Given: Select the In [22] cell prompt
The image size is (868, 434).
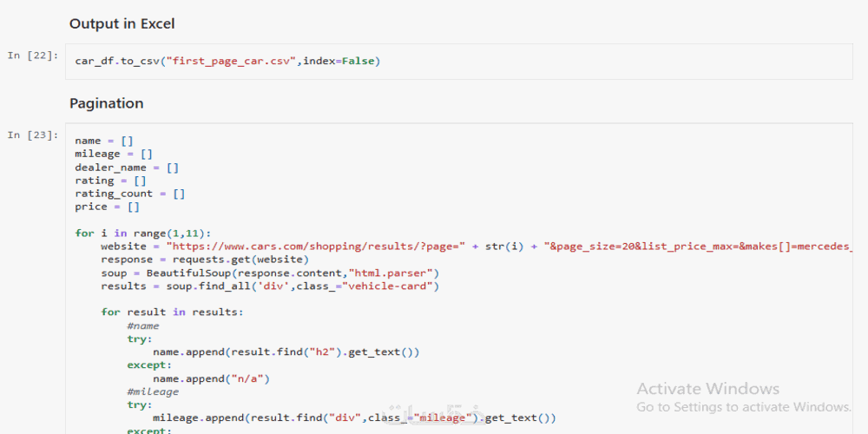Looking at the screenshot, I should pos(33,56).
